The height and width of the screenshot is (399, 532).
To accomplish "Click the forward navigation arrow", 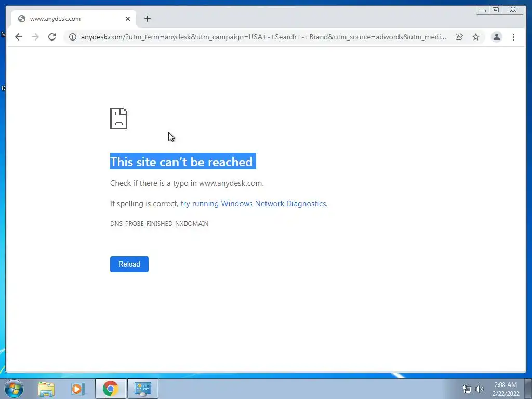I will pos(35,37).
